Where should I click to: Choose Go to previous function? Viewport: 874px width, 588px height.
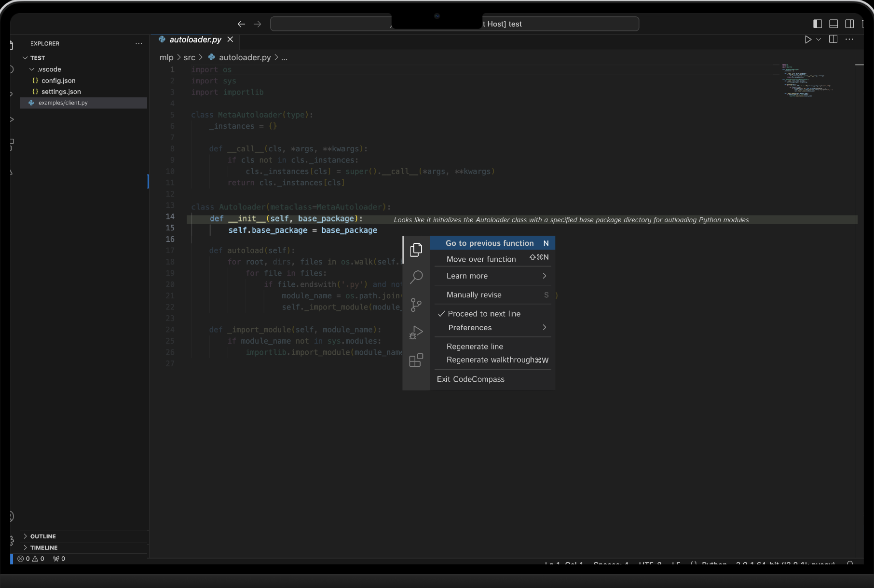click(492, 243)
